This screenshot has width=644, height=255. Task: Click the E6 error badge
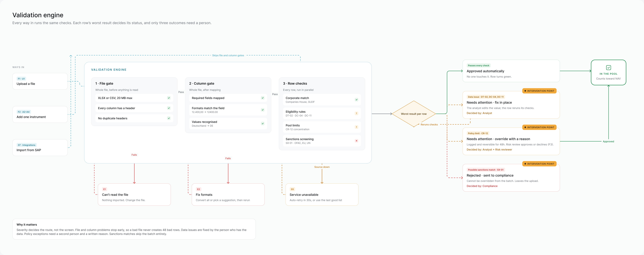point(292,189)
